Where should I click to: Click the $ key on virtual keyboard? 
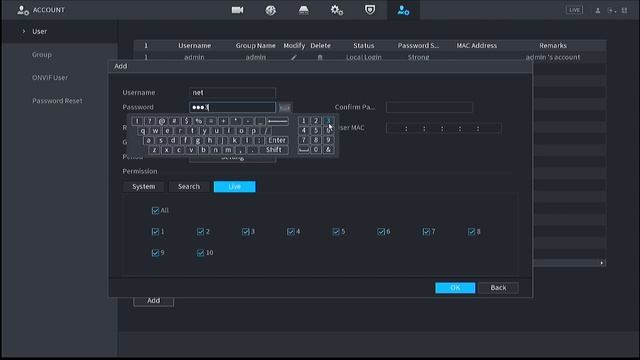point(187,121)
